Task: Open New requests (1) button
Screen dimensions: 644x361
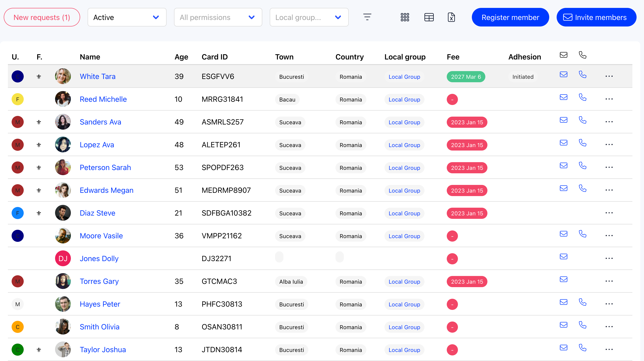Action: click(x=42, y=17)
